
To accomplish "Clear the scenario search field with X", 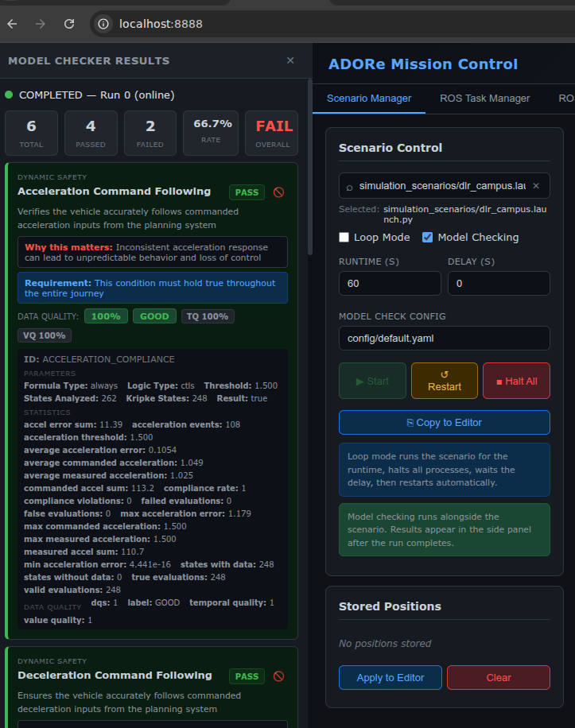I will coord(536,186).
